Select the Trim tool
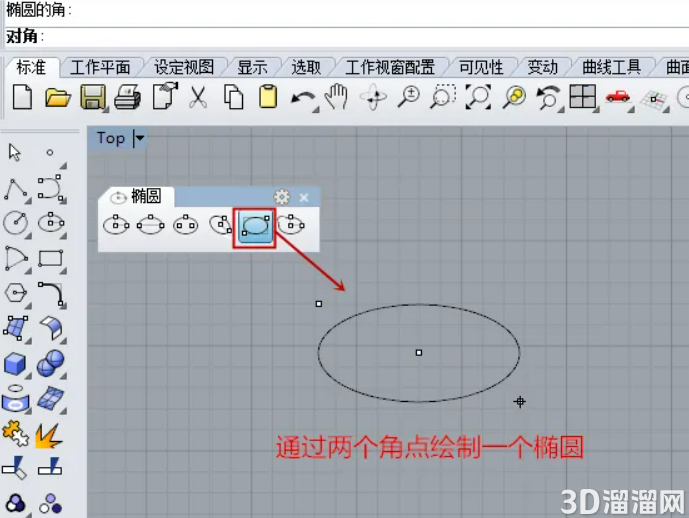Viewport: 689px width, 518px height. [x=15, y=468]
